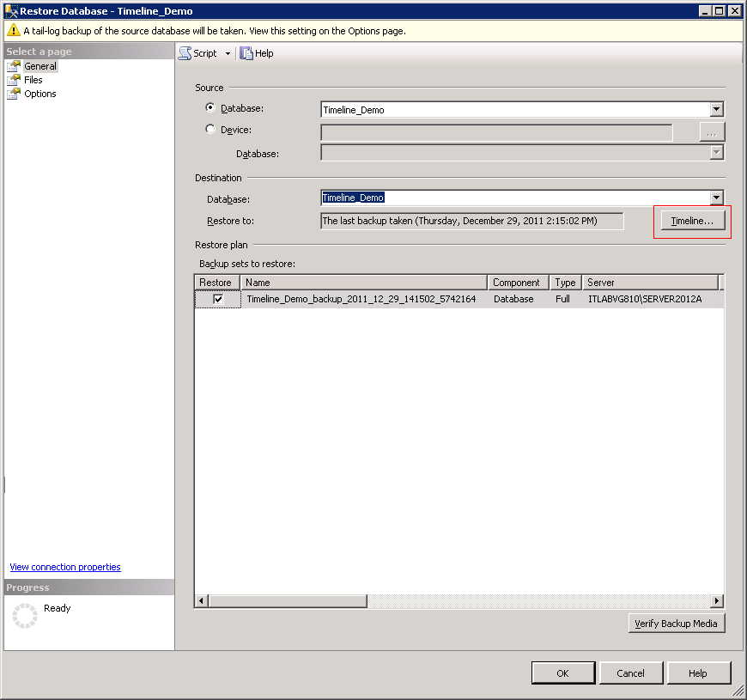Click the Ready progress spinner icon
The width and height of the screenshot is (747, 700).
click(26, 616)
